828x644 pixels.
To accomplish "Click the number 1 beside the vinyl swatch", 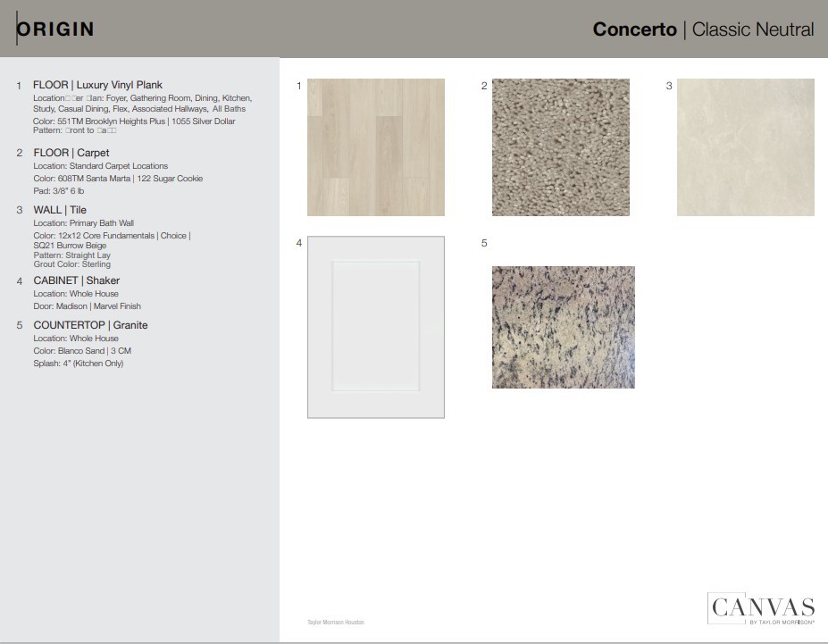I will [x=298, y=85].
